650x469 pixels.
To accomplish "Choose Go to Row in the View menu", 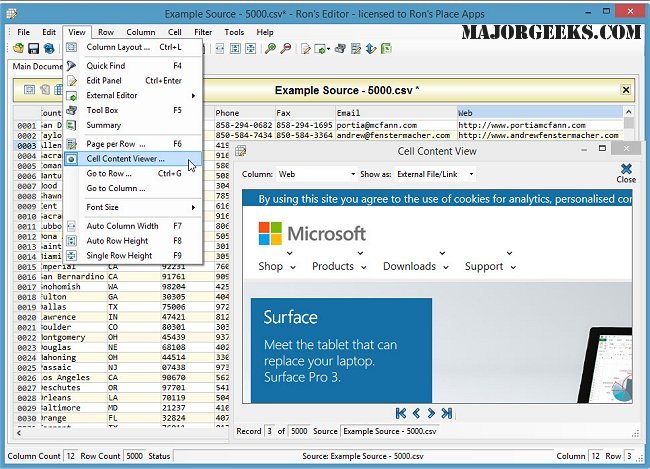I will point(133,173).
